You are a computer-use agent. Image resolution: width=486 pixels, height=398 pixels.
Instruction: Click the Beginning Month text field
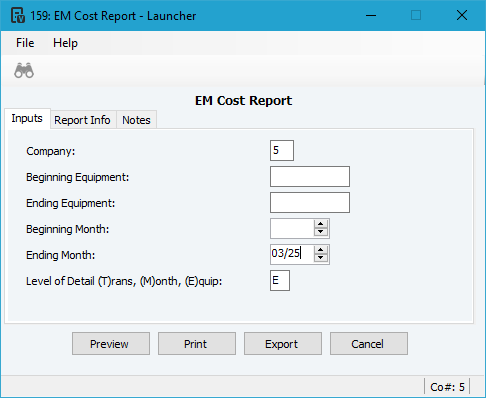tap(292, 229)
